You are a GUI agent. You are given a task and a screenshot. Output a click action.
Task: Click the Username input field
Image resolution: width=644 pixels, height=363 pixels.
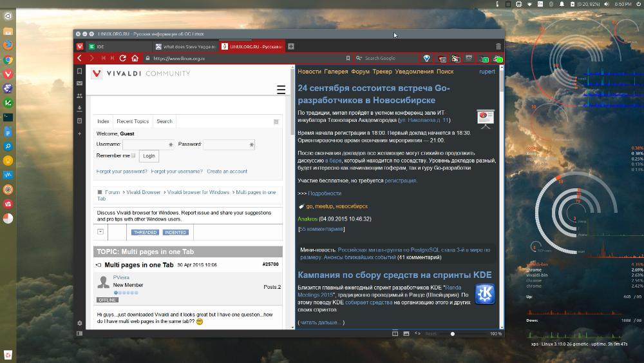pos(148,144)
